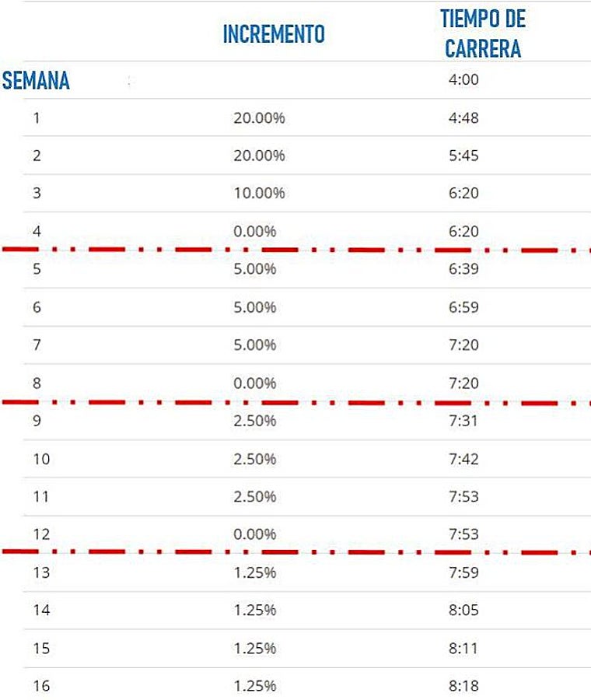
Task: Select the final 8:18 time value
Action: coord(463,686)
